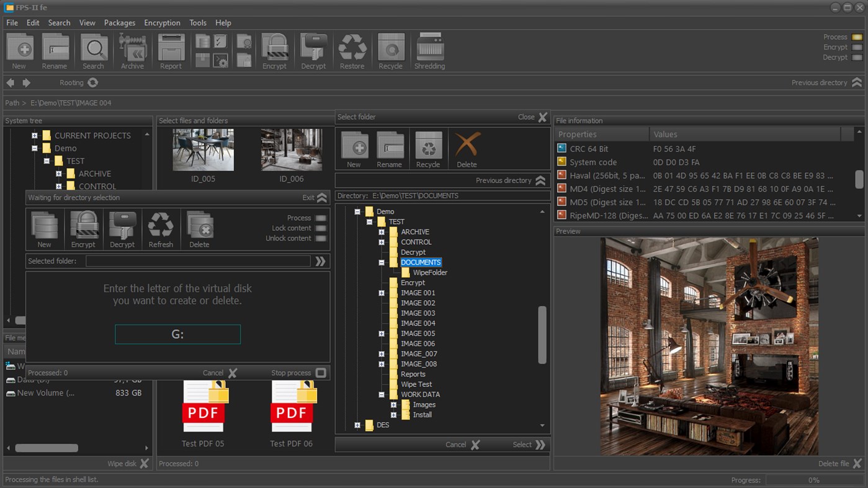Image resolution: width=868 pixels, height=488 pixels.
Task: Click the Restore icon in toolbar
Action: coord(352,48)
